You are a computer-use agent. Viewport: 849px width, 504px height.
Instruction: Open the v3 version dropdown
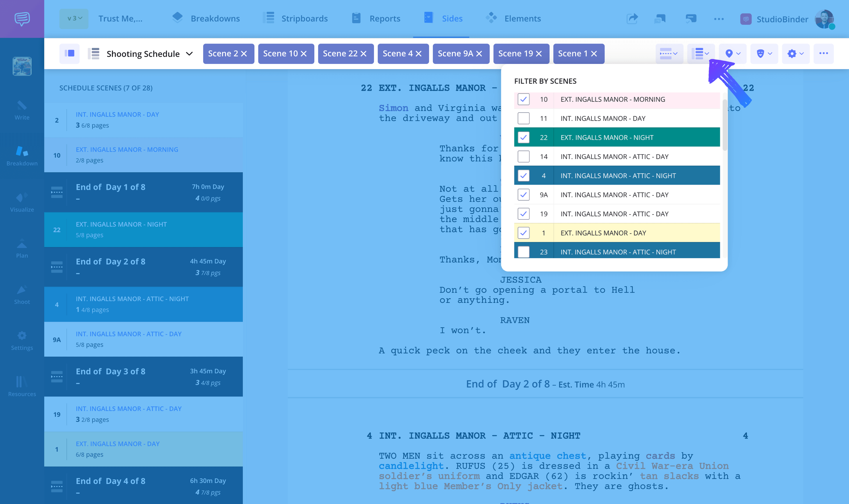coord(74,19)
